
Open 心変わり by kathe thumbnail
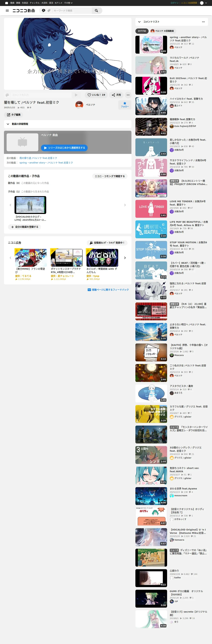tap(151, 578)
